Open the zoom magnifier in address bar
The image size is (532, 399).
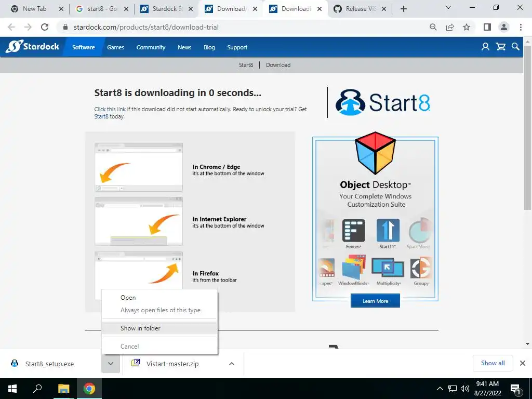tap(433, 27)
